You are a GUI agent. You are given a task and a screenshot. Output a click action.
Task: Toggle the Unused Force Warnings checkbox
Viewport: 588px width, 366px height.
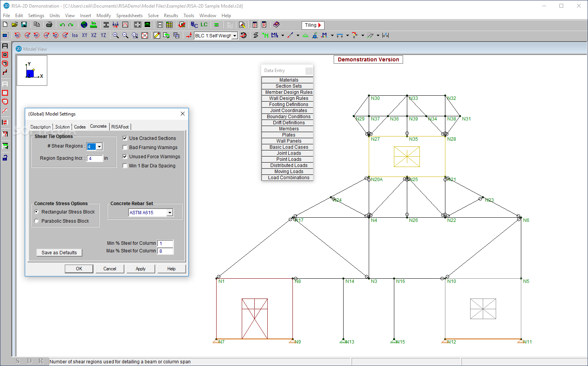[125, 156]
